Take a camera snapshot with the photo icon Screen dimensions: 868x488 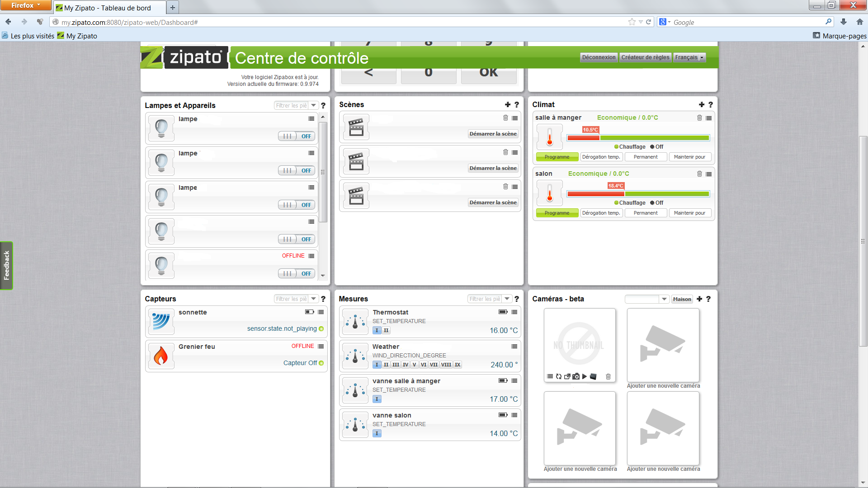tap(576, 376)
